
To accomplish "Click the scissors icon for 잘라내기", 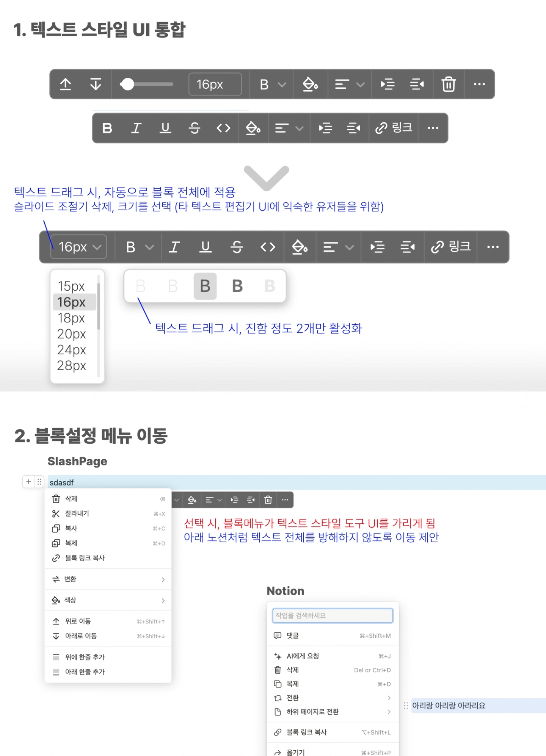I will (x=56, y=513).
